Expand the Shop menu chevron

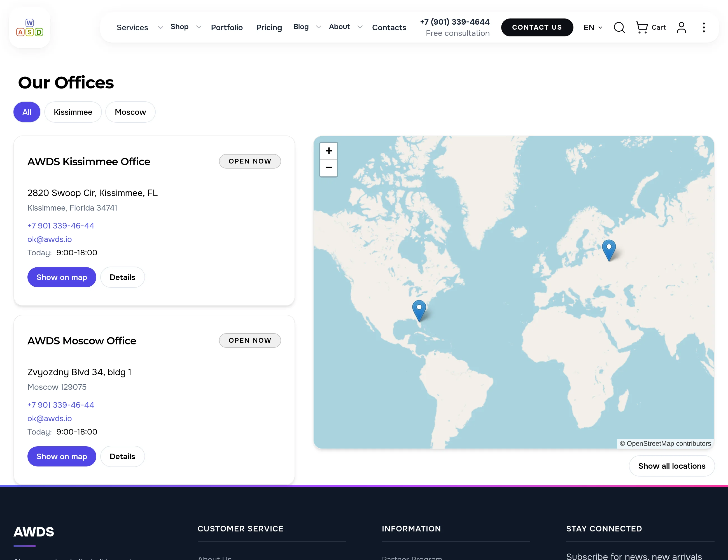click(199, 27)
